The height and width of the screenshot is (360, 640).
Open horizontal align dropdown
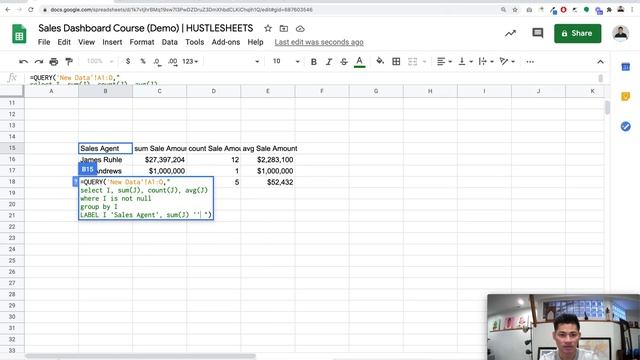444,61
